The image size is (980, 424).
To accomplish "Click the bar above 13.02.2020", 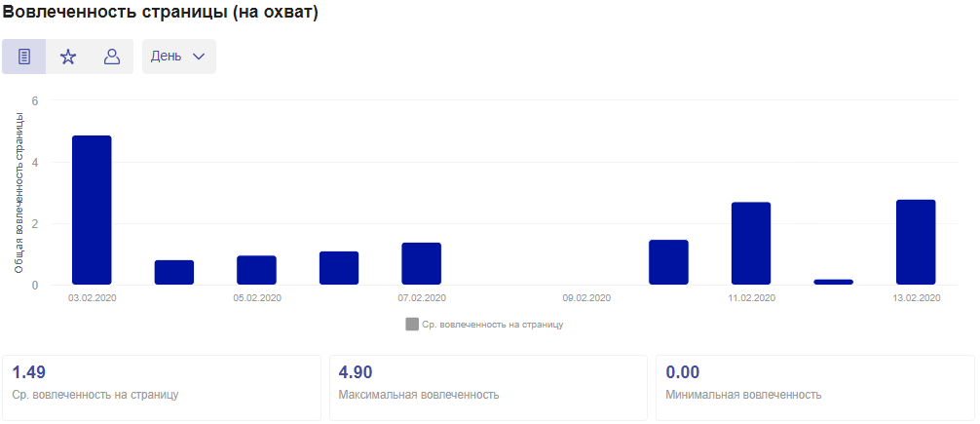I will 916,242.
